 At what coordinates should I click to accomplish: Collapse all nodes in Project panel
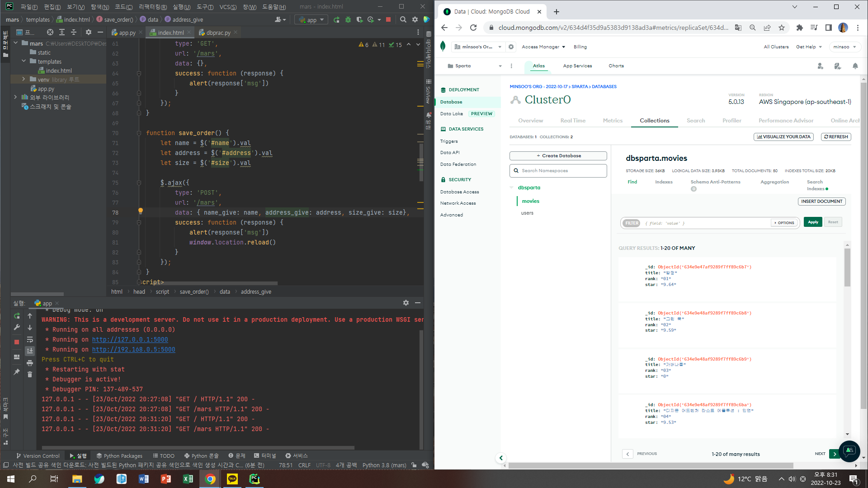coord(74,32)
